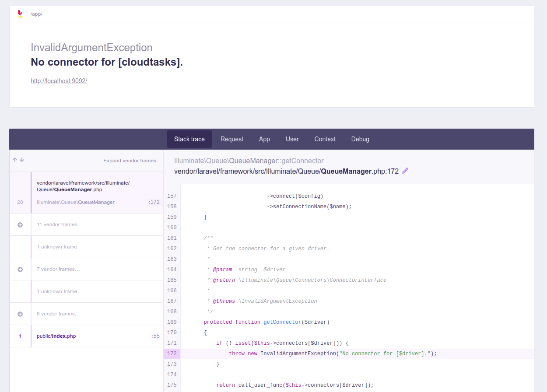Expand the 7 vendor frames group

click(20, 269)
